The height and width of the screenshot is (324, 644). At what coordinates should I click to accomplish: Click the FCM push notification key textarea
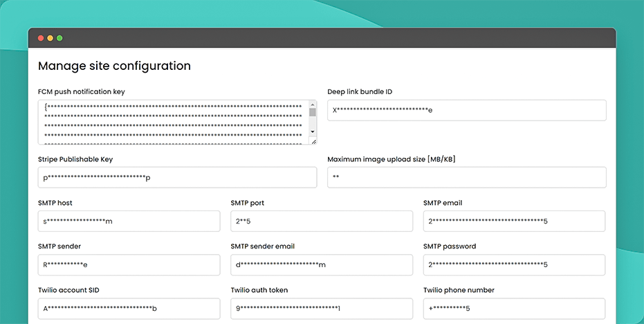pos(177,122)
